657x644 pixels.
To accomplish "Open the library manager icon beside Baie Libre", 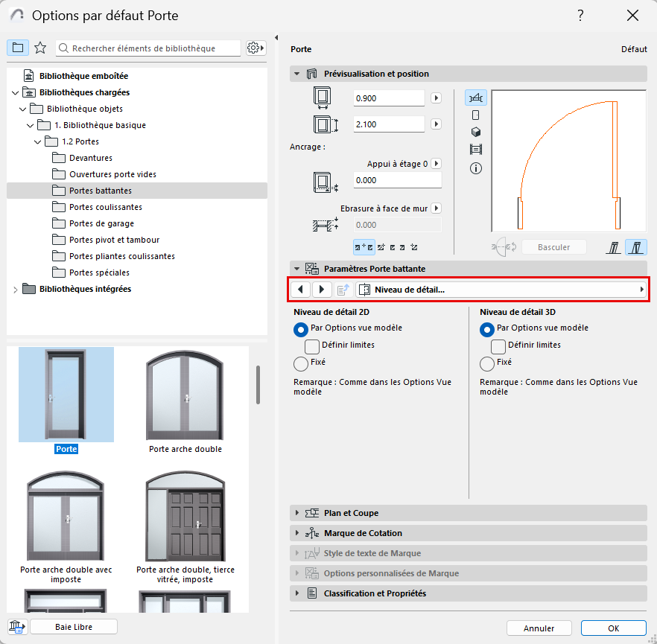I will [x=17, y=627].
